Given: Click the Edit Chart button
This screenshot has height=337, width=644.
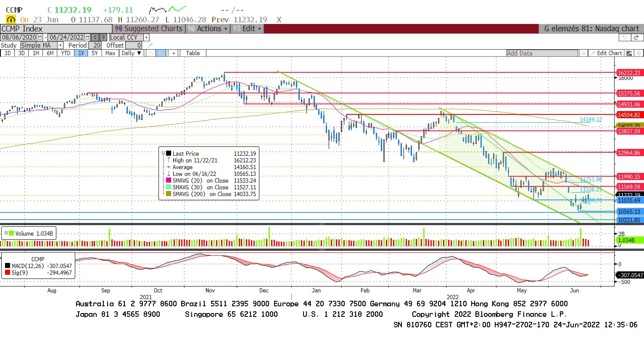Looking at the screenshot, I should (x=606, y=53).
